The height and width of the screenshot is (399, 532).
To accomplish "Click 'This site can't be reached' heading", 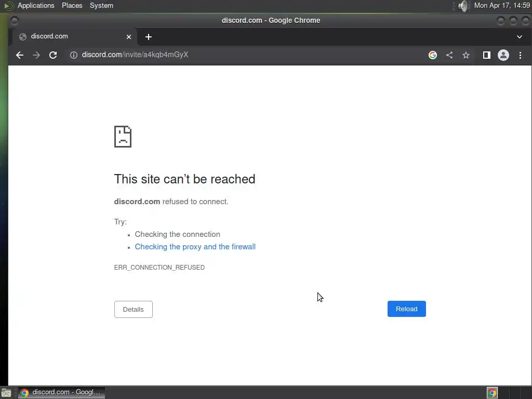I will tap(184, 179).
